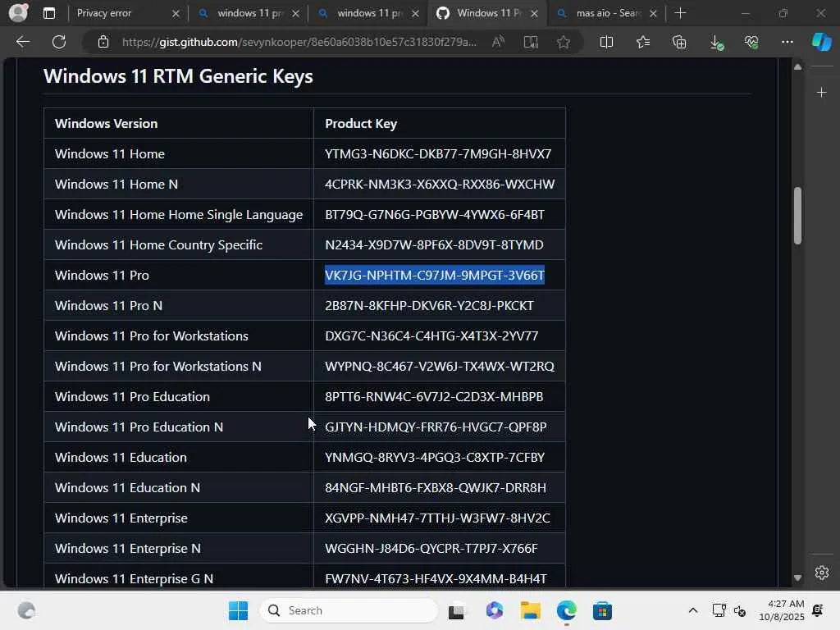Add this page to favorites
Viewport: 840px width, 630px height.
point(563,42)
